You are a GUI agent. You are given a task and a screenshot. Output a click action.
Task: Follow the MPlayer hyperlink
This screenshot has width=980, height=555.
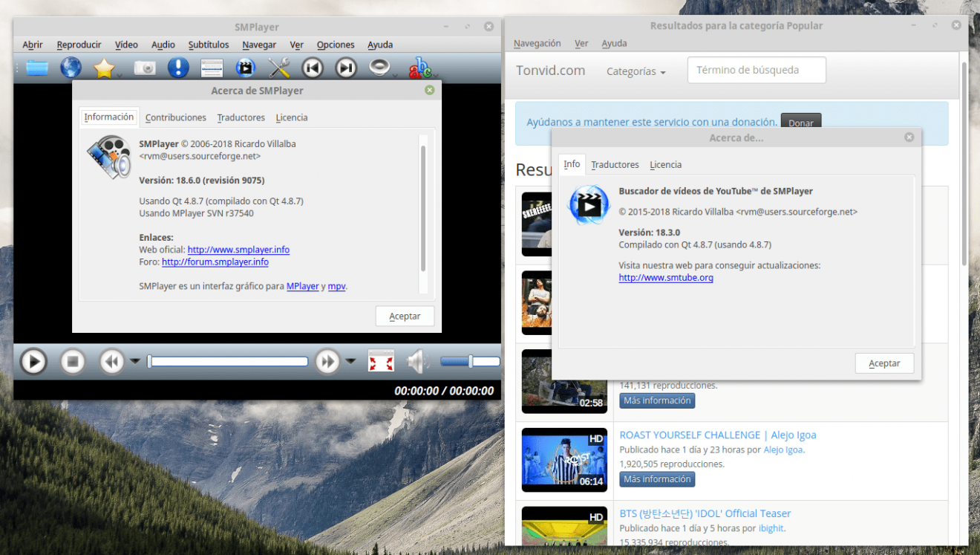[x=303, y=286]
